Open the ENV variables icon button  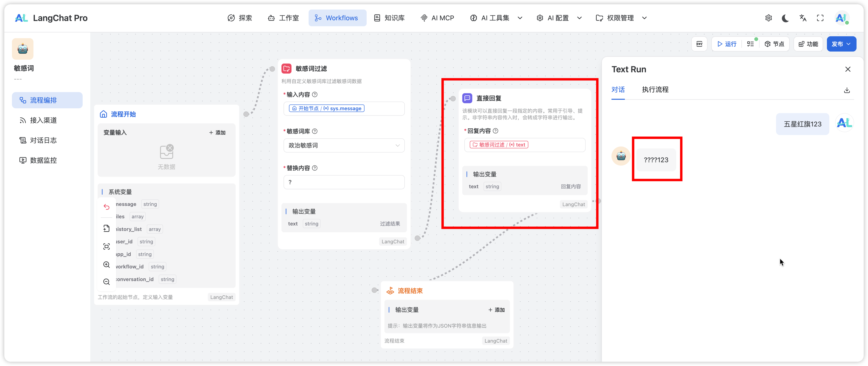[x=699, y=44]
